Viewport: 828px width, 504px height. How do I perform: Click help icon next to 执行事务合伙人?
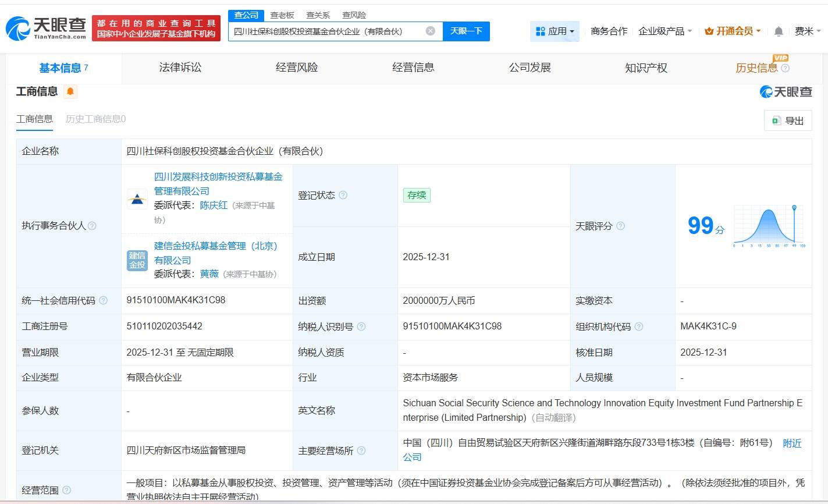[x=92, y=226]
